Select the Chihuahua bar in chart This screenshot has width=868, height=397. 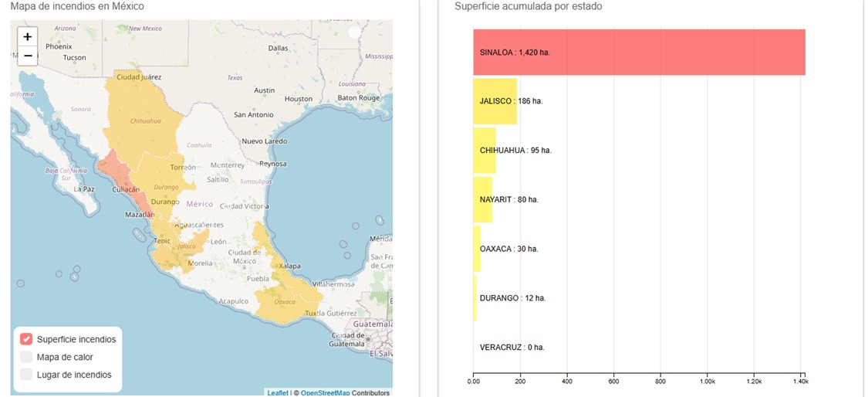(x=484, y=151)
